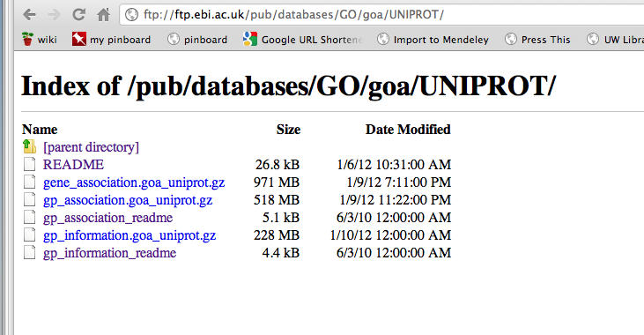Reload the page with the refresh icon

click(x=78, y=15)
